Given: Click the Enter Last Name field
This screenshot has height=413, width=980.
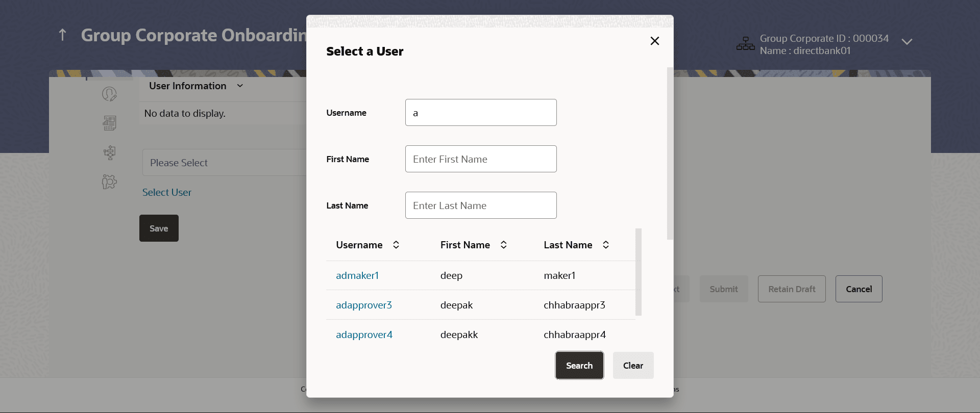Looking at the screenshot, I should (x=481, y=205).
